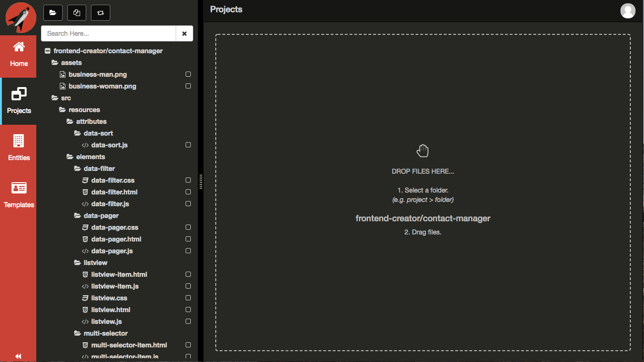The width and height of the screenshot is (644, 362).
Task: Check the listview-item.js checkbox
Action: tap(188, 286)
